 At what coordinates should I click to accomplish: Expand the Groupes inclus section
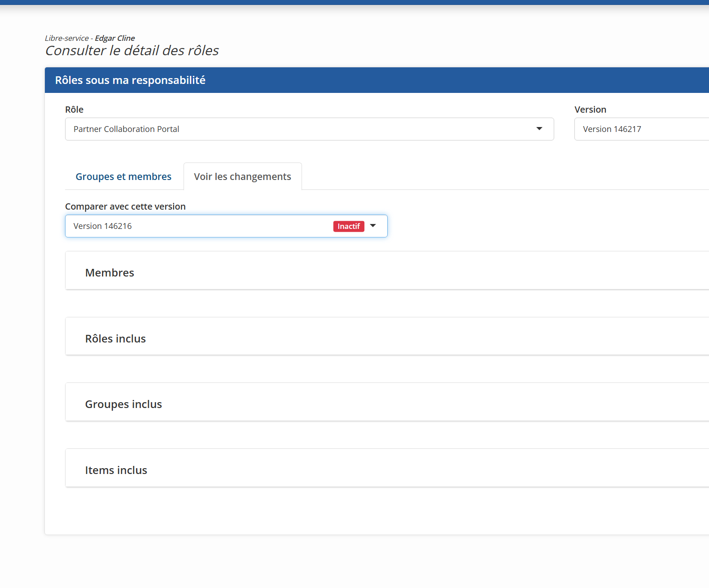point(123,404)
